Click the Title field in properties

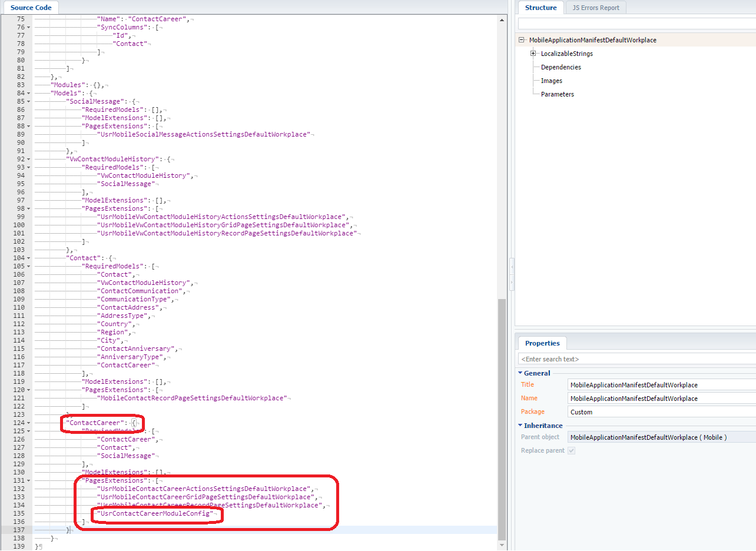coord(661,385)
